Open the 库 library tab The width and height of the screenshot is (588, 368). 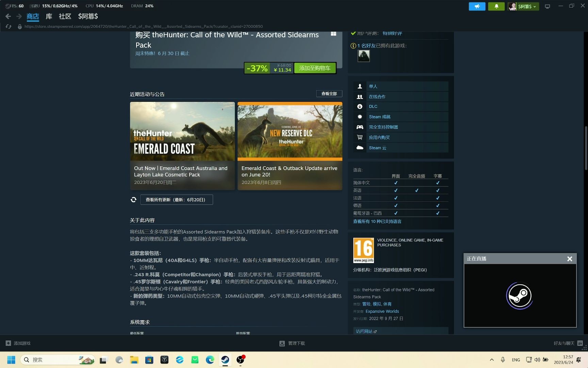tap(49, 16)
